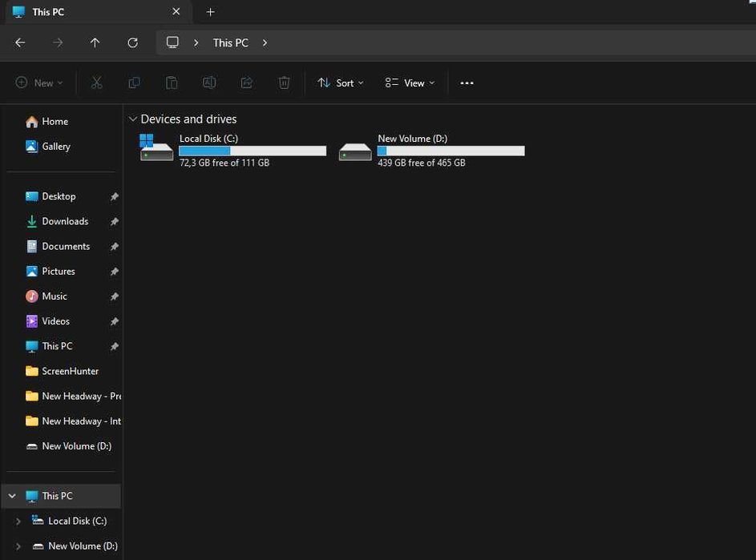Open the View dropdown menu
This screenshot has width=756, height=560.
pyautogui.click(x=410, y=83)
